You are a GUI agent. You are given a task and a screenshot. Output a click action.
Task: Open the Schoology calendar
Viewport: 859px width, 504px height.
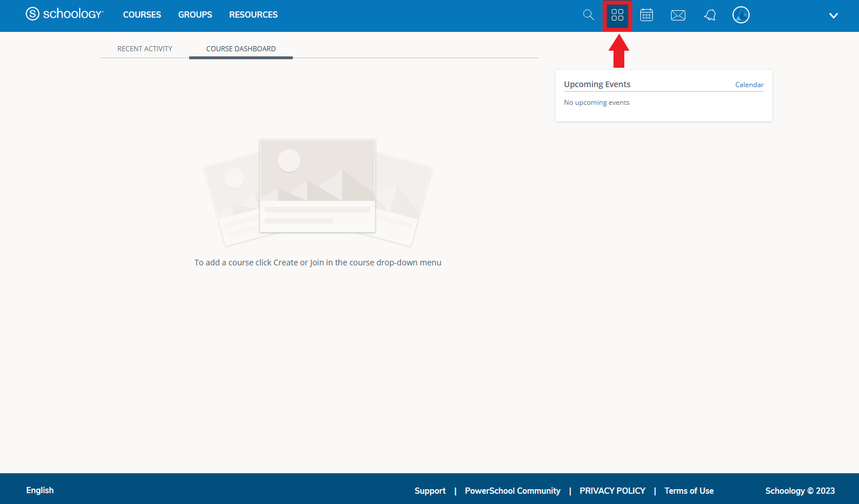coord(647,15)
